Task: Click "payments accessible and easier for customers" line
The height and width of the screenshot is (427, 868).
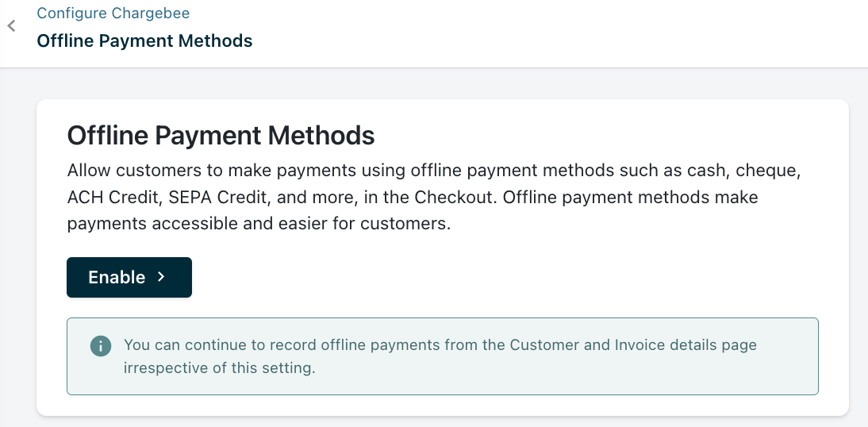Action: (259, 224)
